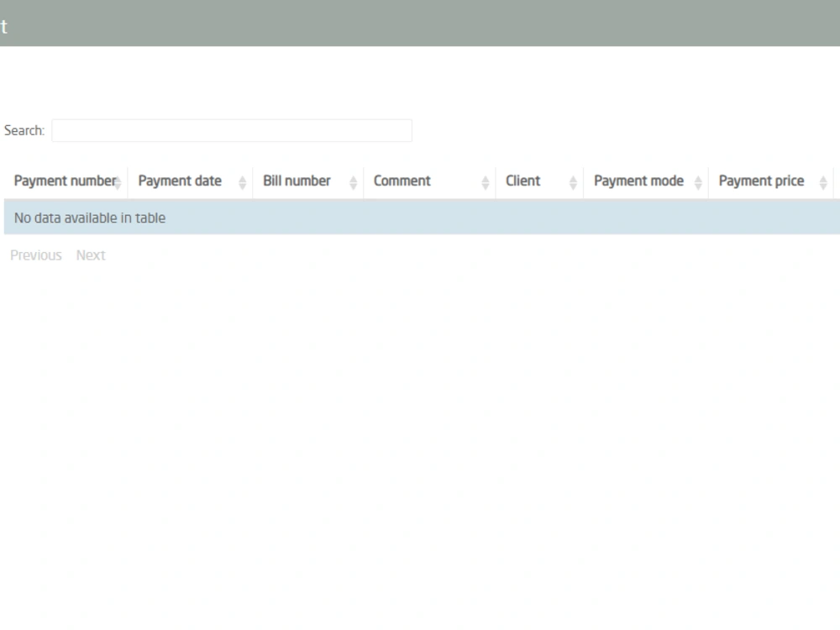
Task: Click sort arrows icon beside Comment
Action: (x=486, y=183)
